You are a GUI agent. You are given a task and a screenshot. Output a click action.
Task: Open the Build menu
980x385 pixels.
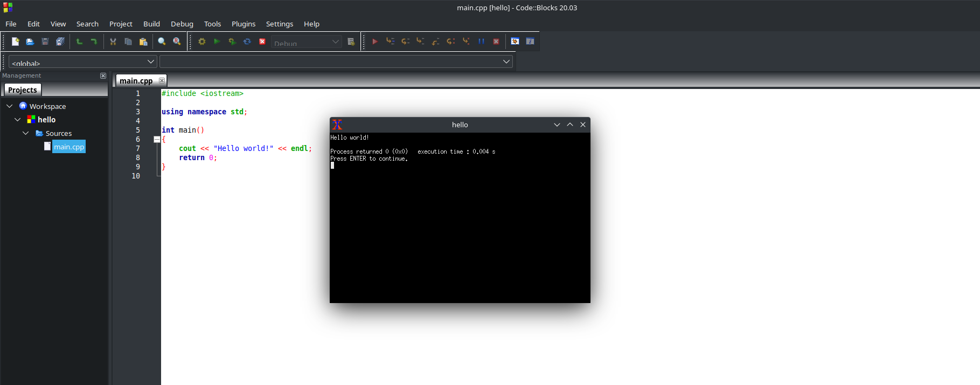click(x=151, y=24)
